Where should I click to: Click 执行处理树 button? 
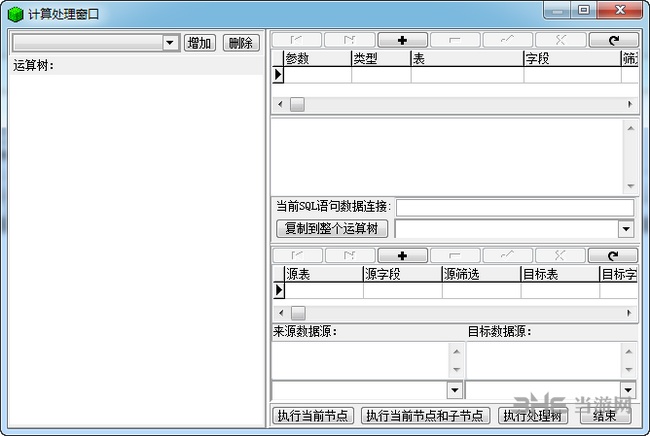533,415
